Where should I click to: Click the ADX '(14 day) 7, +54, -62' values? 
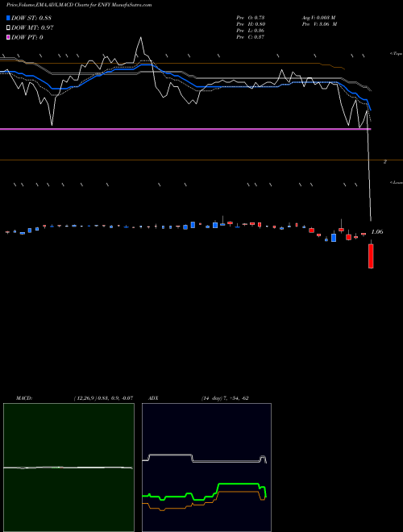[225, 398]
